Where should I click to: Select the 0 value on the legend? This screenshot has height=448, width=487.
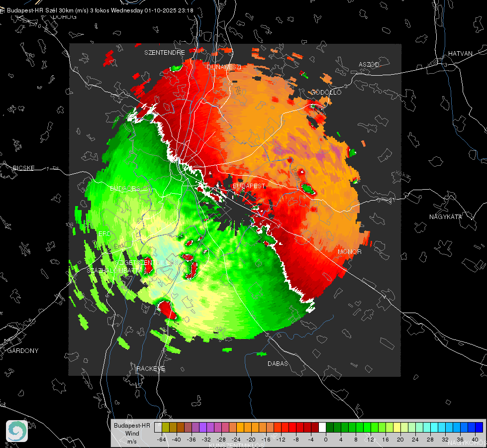[x=326, y=440]
